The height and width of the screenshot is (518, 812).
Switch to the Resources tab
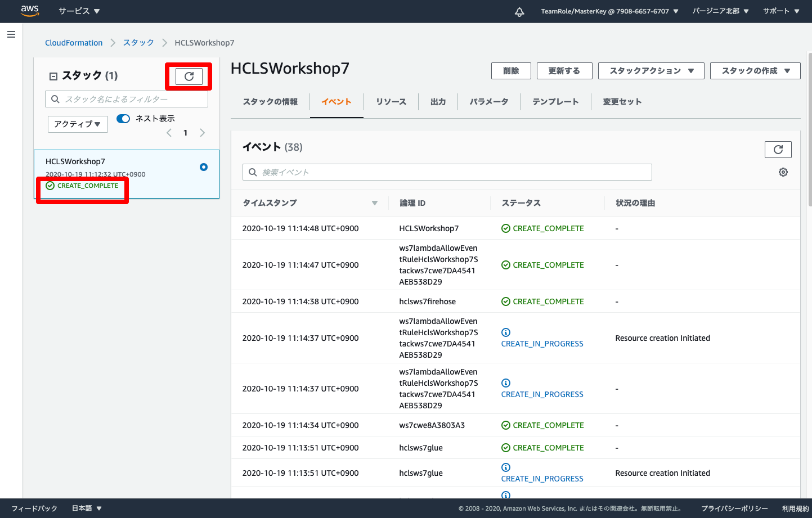coord(391,102)
